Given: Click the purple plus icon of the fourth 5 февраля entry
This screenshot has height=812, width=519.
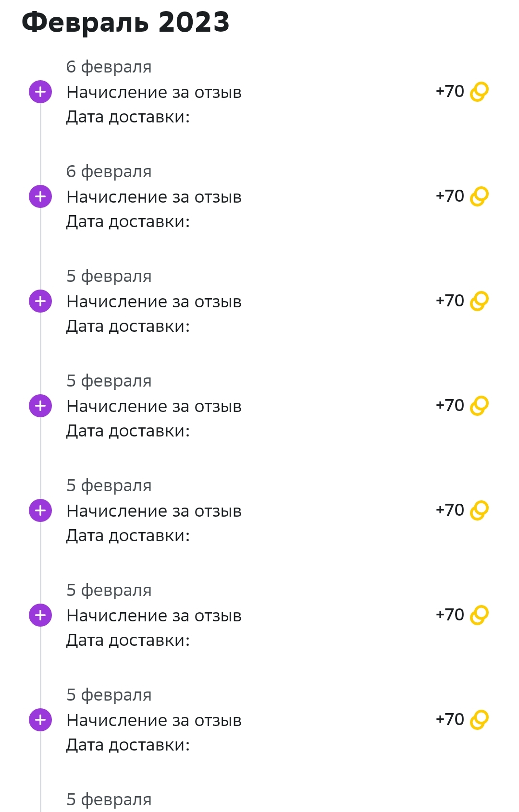Looking at the screenshot, I should [40, 615].
